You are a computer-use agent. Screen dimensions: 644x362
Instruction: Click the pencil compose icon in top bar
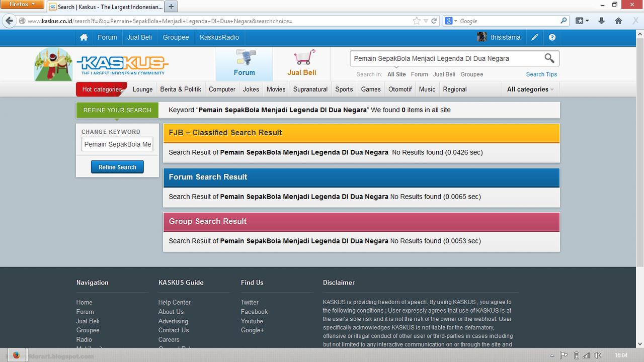pyautogui.click(x=535, y=37)
